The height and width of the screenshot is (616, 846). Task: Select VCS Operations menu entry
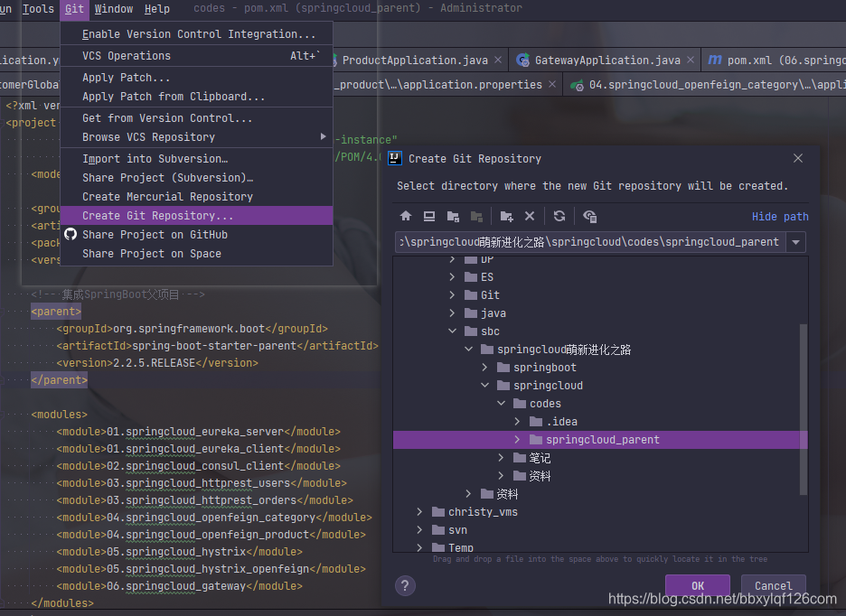tap(196, 56)
